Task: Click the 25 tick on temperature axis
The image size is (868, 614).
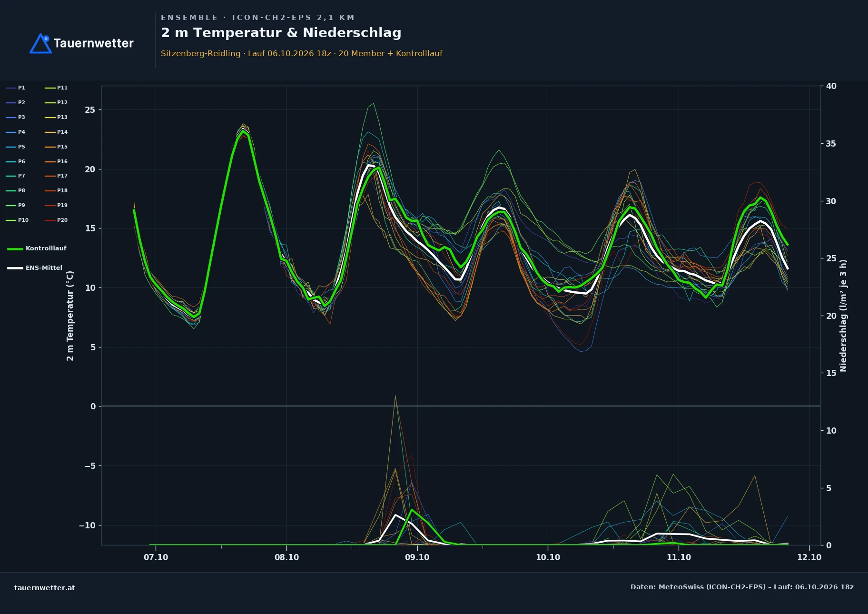Action: pyautogui.click(x=90, y=110)
